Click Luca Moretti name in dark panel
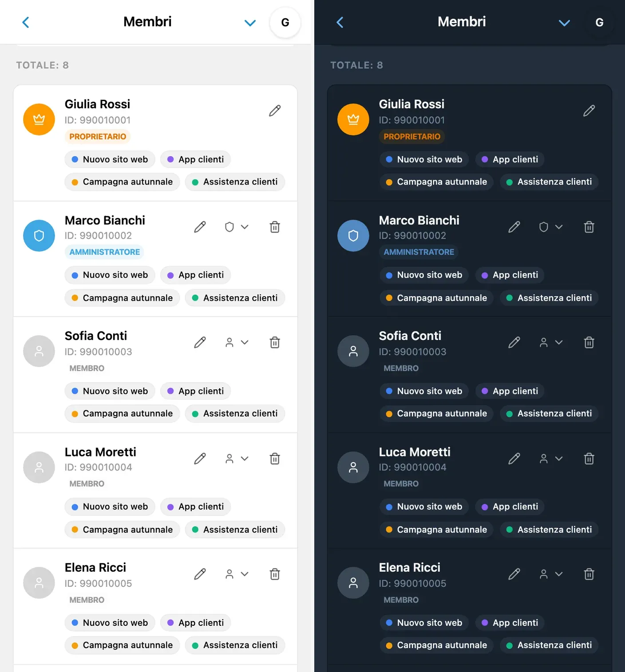625x672 pixels. point(415,452)
